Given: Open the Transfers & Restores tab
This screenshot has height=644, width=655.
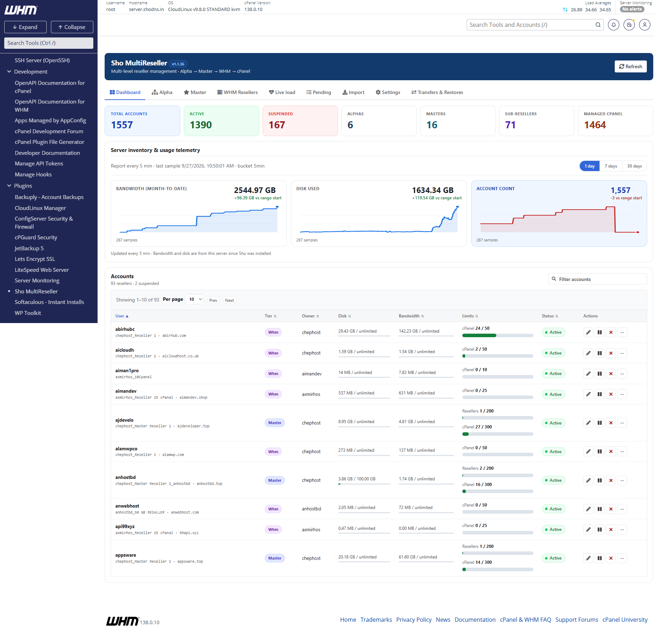Looking at the screenshot, I should click(437, 92).
